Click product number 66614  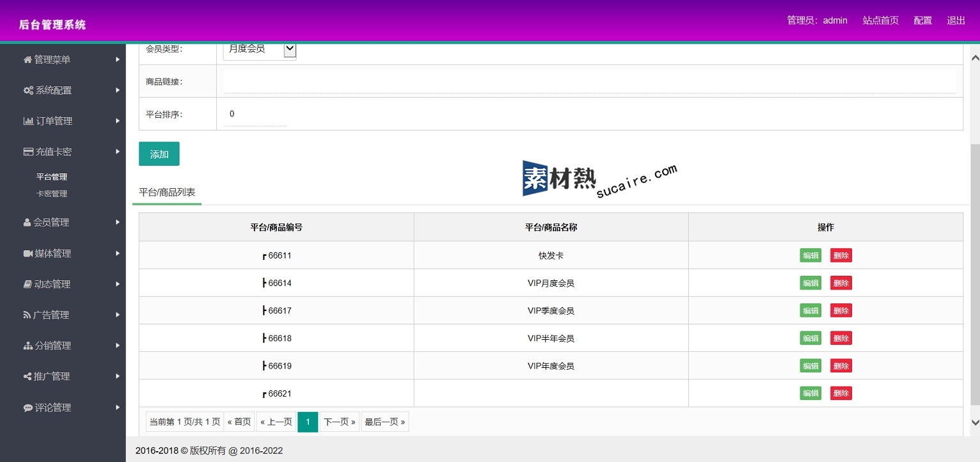[x=280, y=283]
